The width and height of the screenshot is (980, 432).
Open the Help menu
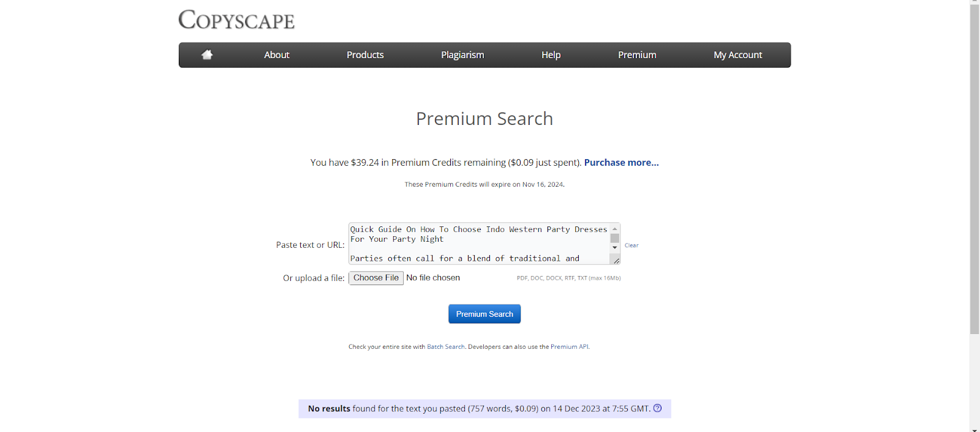pyautogui.click(x=551, y=55)
